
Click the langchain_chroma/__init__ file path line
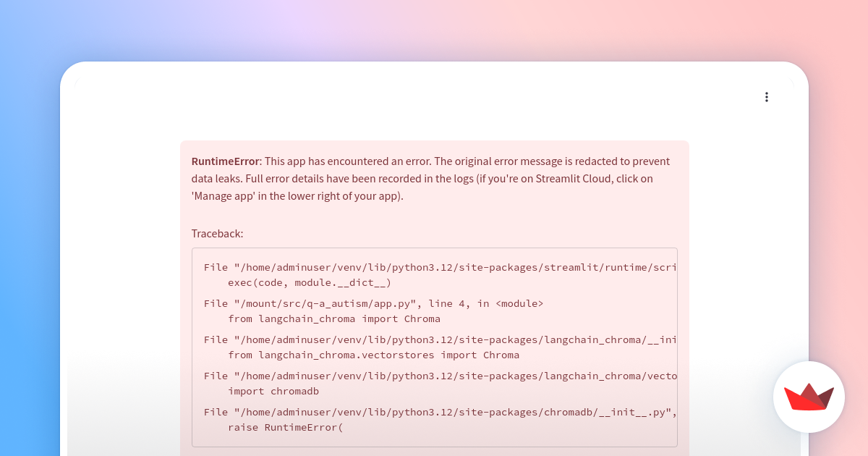tap(441, 339)
